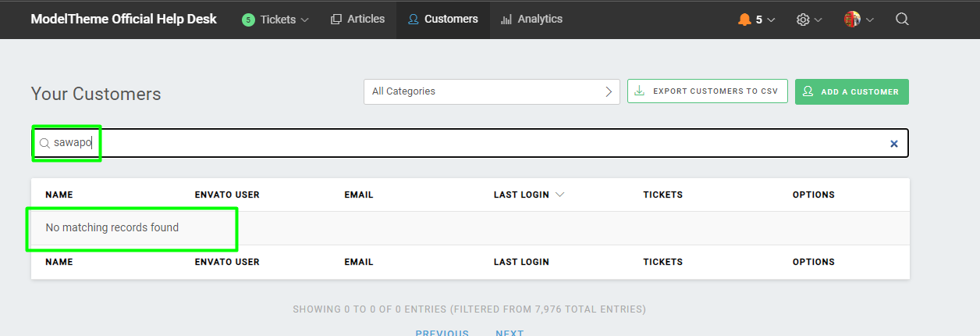This screenshot has height=336, width=980.
Task: Click the magnifier icon inside search field
Action: 44,144
